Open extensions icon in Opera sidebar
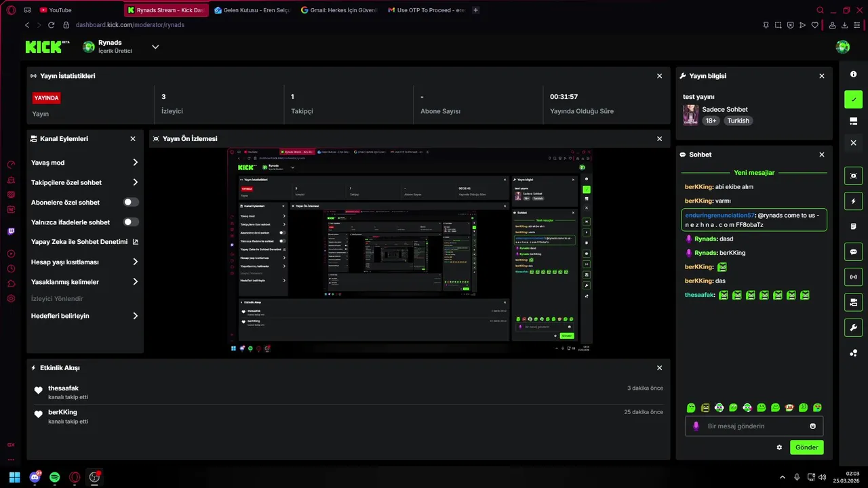 click(11, 283)
